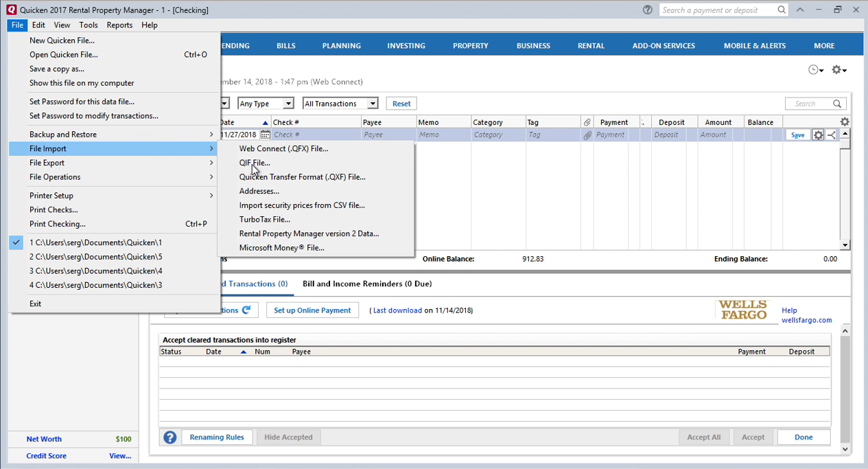Expand the File Operations submenu
The height and width of the screenshot is (469, 868).
(114, 177)
